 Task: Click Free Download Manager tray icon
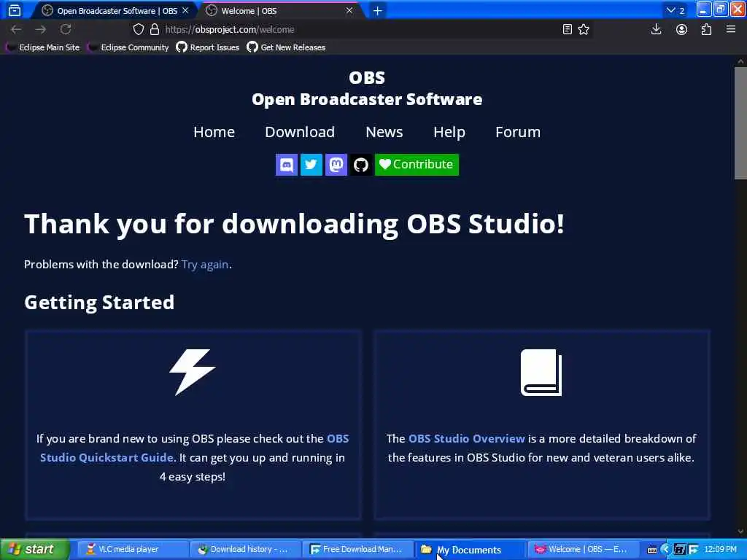694,550
